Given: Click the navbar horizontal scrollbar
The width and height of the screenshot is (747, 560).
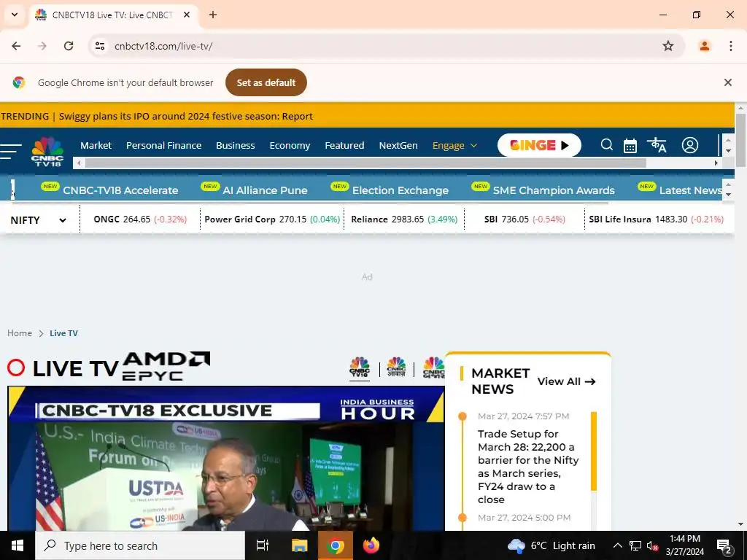Looking at the screenshot, I should tap(365, 163).
